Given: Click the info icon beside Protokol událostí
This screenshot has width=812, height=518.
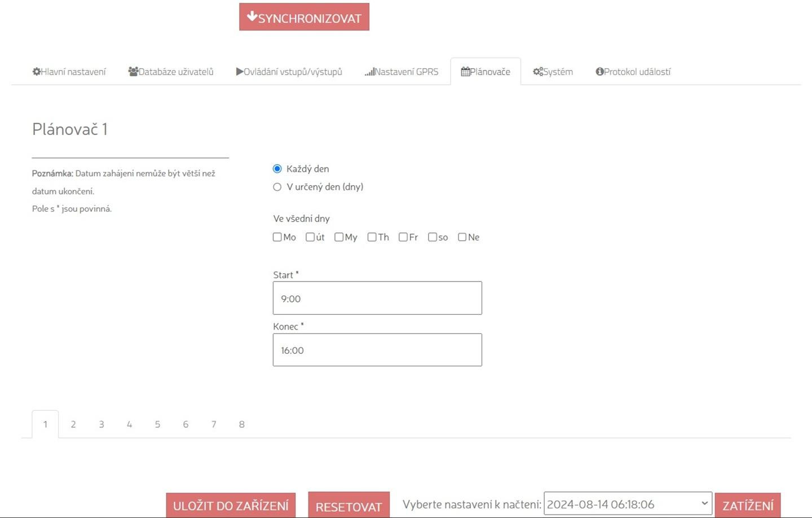Looking at the screenshot, I should [599, 72].
